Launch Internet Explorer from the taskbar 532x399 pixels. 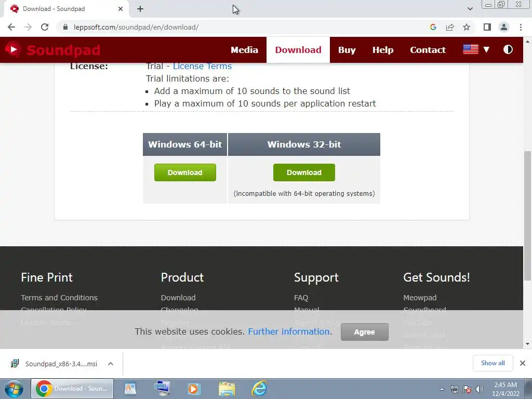259,389
